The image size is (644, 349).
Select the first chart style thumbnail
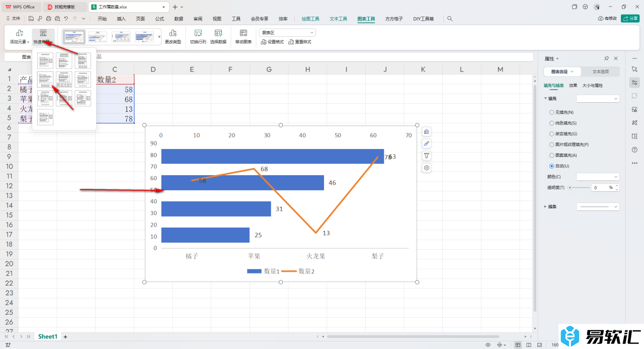pyautogui.click(x=74, y=37)
